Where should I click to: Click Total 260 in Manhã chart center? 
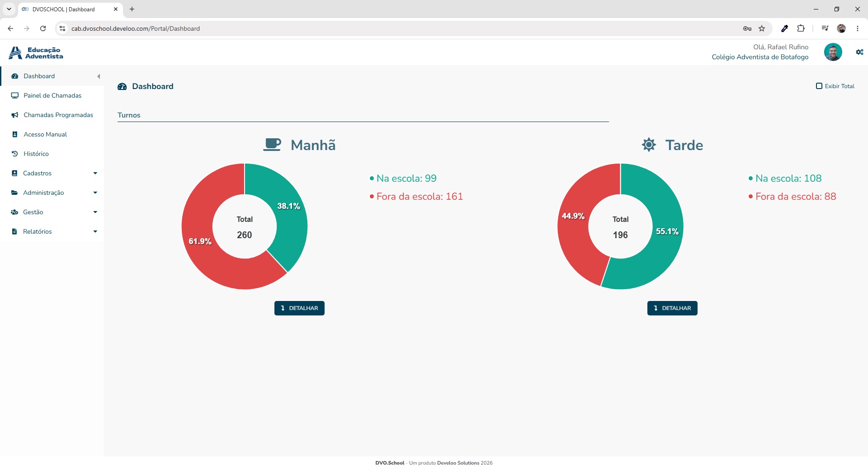pyautogui.click(x=245, y=227)
